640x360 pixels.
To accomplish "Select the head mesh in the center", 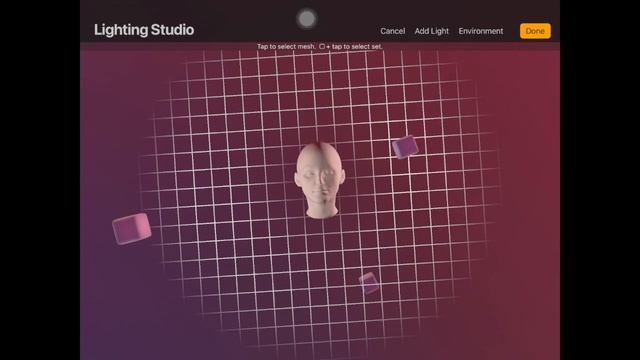I will [x=320, y=179].
